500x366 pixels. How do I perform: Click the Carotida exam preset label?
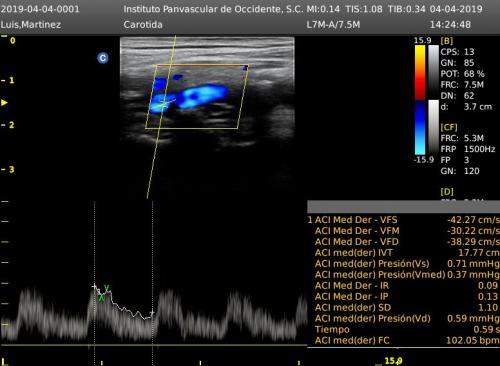coord(143,25)
